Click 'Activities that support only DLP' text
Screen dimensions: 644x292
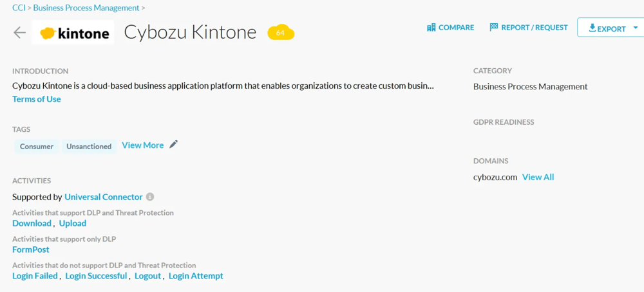(64, 239)
